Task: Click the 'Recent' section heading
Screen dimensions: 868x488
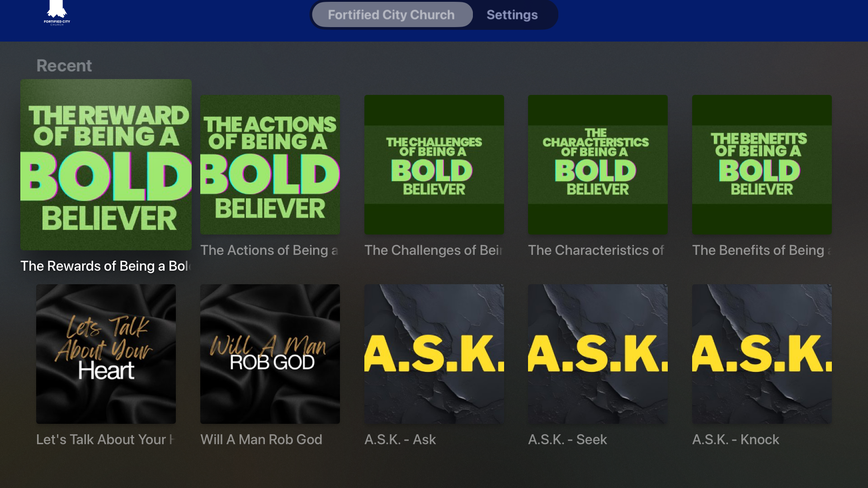Action: point(64,66)
